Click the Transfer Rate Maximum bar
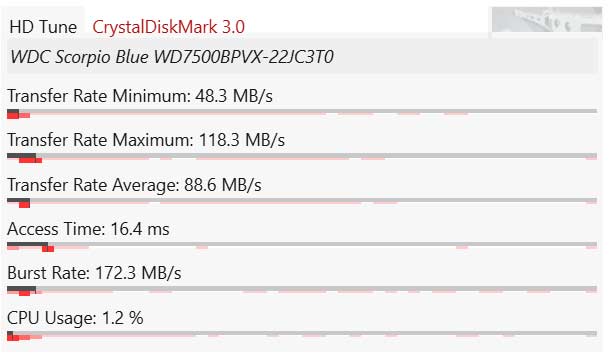The height and width of the screenshot is (363, 614). [x=302, y=158]
